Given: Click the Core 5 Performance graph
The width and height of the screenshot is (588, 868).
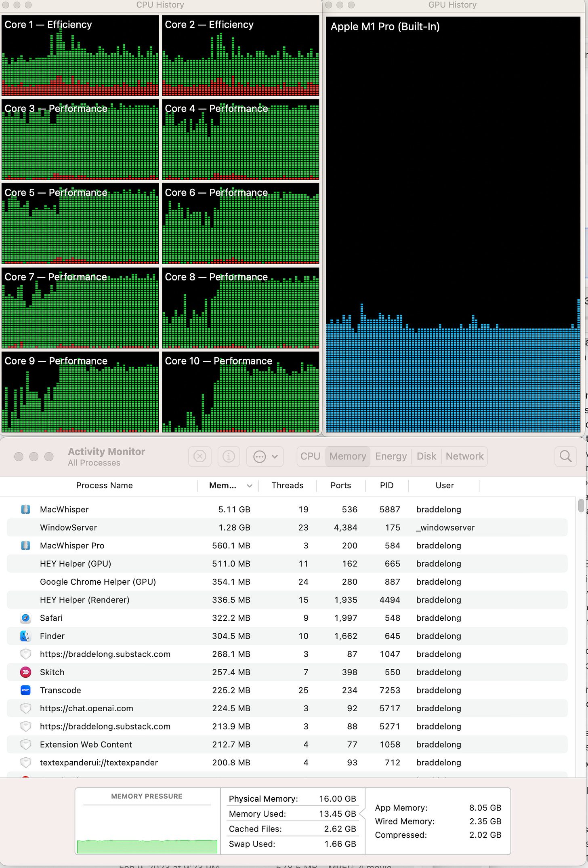Looking at the screenshot, I should pos(80,223).
